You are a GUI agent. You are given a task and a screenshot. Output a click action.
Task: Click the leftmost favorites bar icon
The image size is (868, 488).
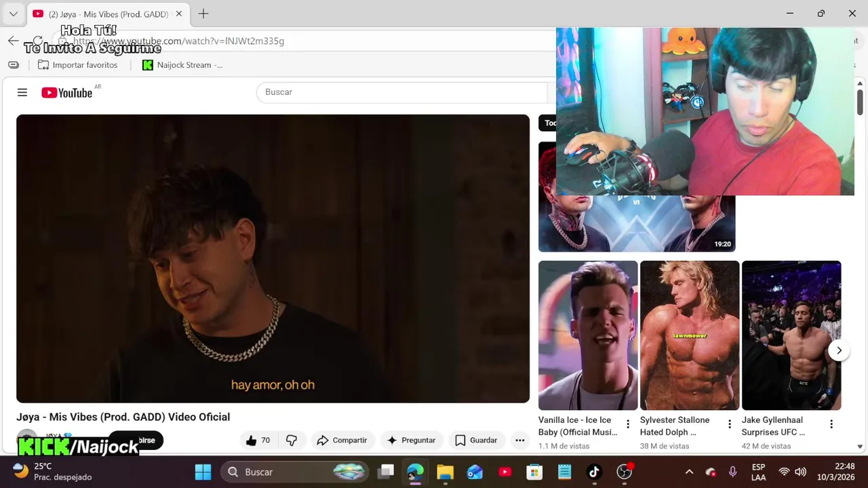(x=14, y=65)
